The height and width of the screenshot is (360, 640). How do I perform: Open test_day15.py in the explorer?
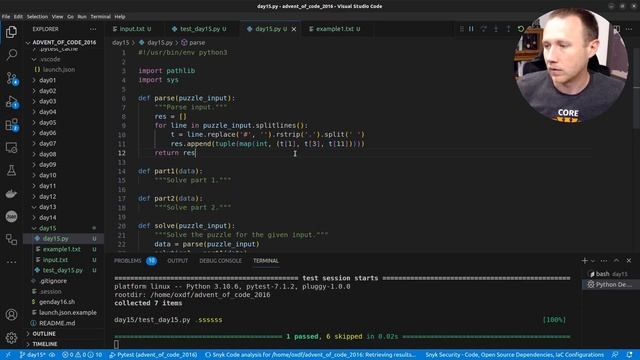pos(62,270)
